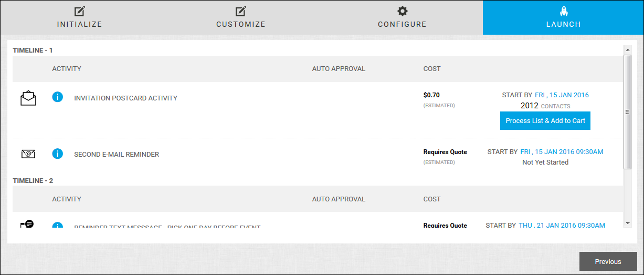Click the Previous button
The image size is (644, 275).
point(608,261)
